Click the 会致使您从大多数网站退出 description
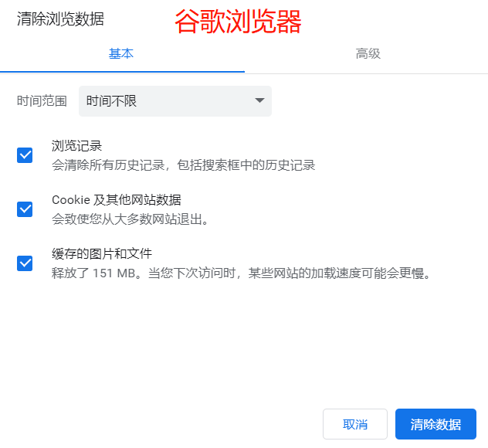The image size is (488, 448). coord(130,219)
